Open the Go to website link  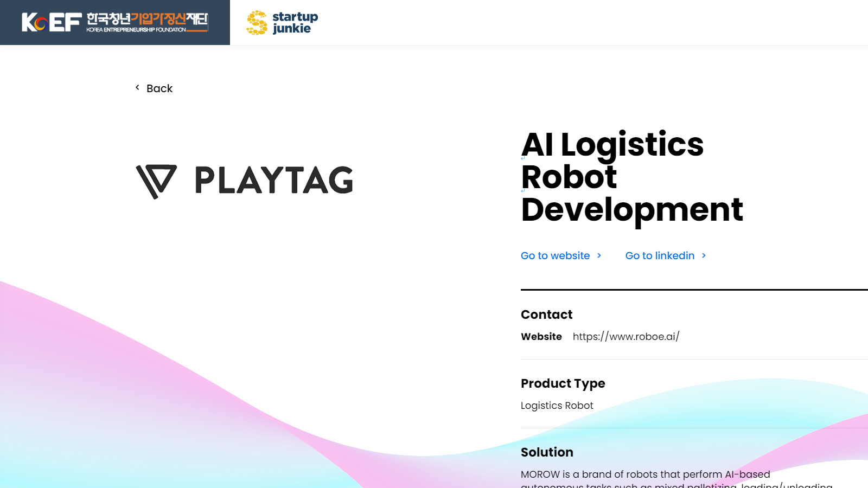point(555,255)
